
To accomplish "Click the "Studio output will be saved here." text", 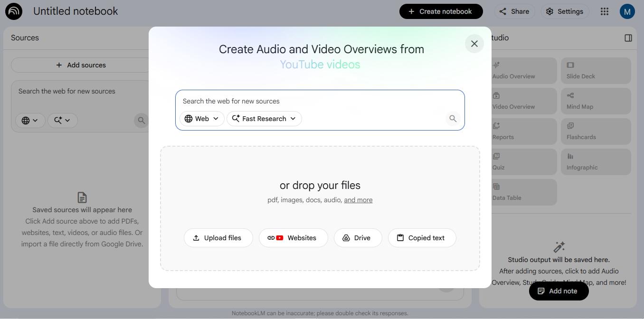I will click(559, 260).
